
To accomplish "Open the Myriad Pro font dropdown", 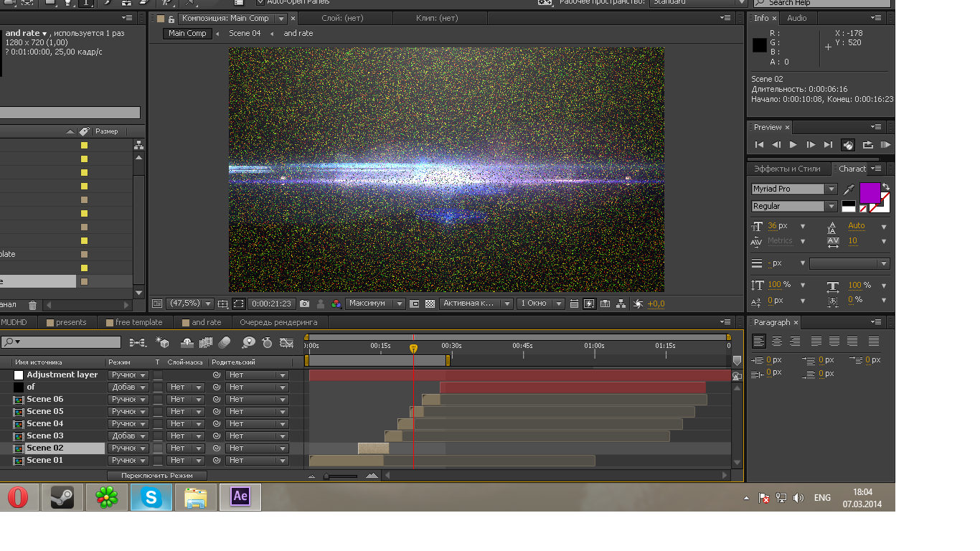I will pos(831,189).
